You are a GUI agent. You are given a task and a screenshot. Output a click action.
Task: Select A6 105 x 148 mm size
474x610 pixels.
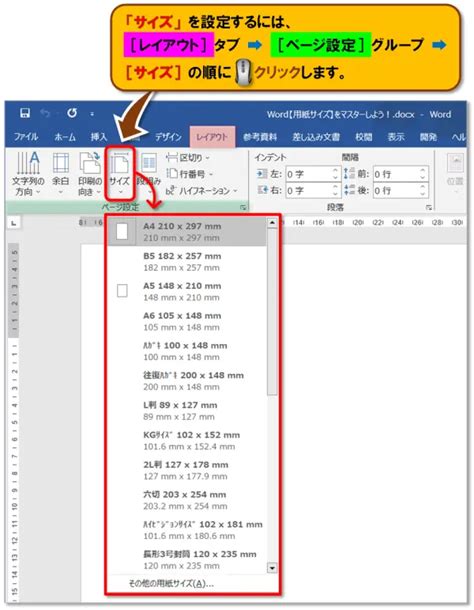(187, 321)
